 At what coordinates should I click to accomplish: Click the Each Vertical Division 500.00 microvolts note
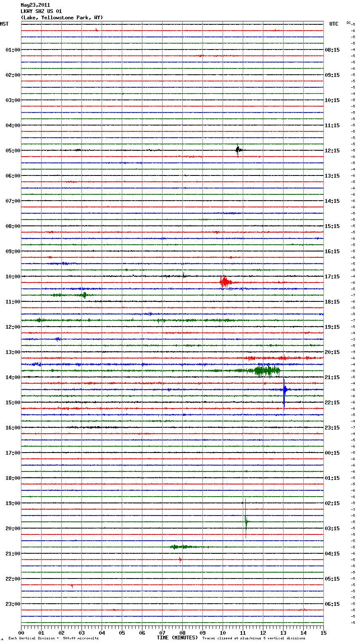[53, 639]
